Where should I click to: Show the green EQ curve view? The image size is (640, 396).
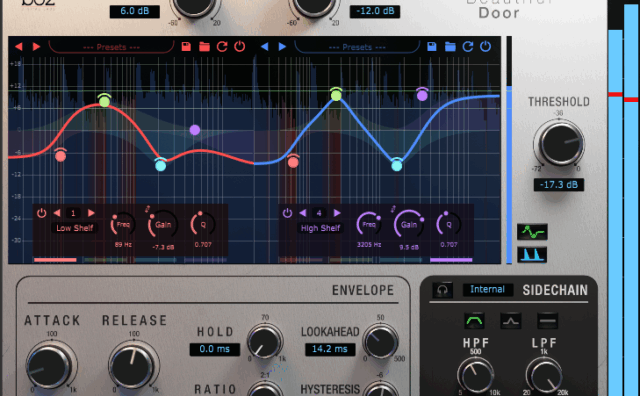532,232
